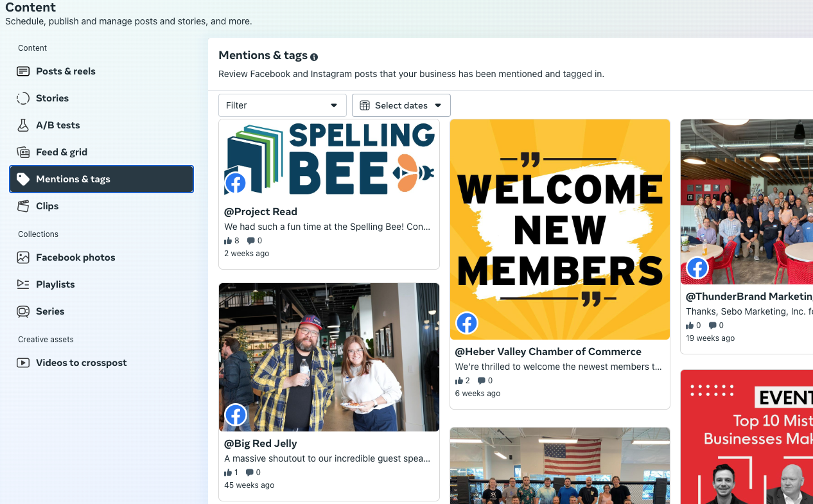
Task: Open the Filter dropdown
Action: [x=283, y=105]
